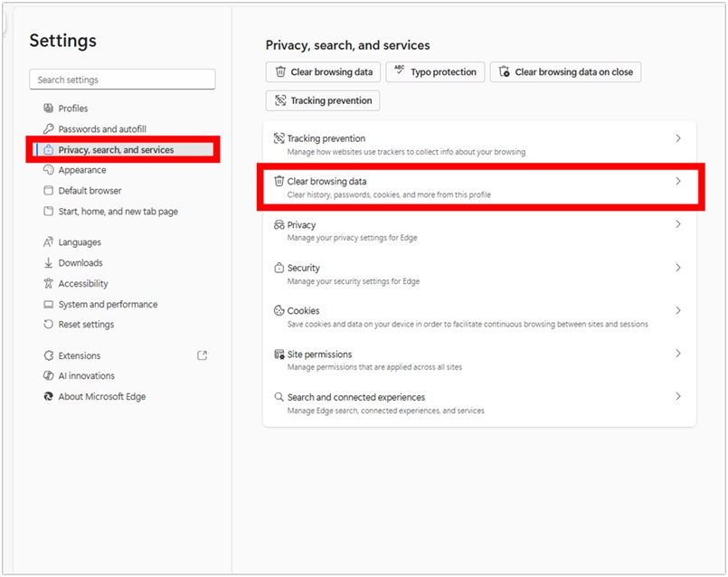Image resolution: width=728 pixels, height=577 pixels.
Task: Open System and performance settings
Action: [x=108, y=305]
